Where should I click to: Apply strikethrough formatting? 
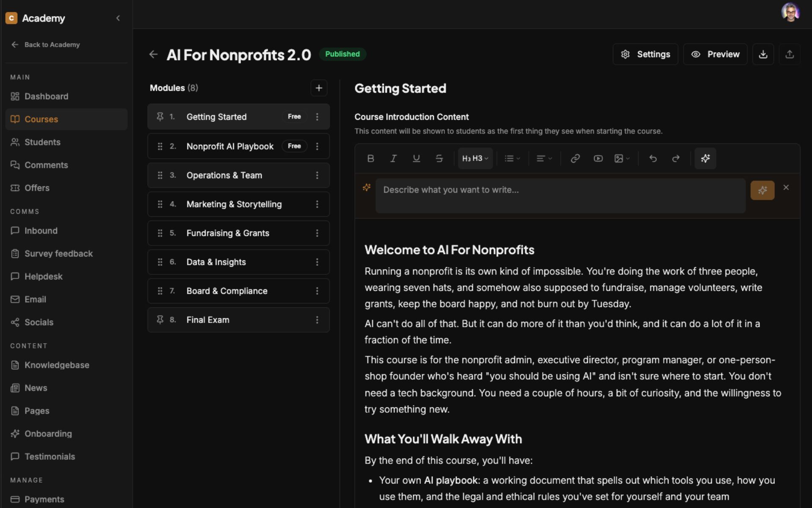point(439,158)
